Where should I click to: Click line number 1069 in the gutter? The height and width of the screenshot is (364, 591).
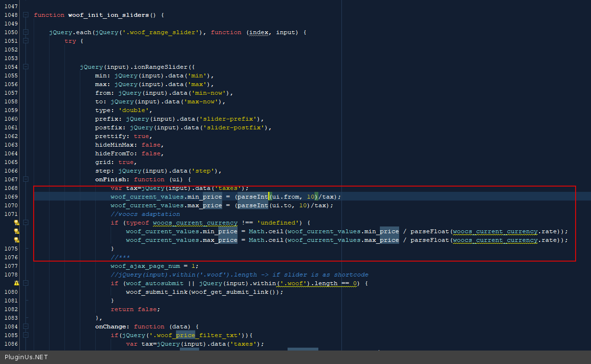click(11, 197)
